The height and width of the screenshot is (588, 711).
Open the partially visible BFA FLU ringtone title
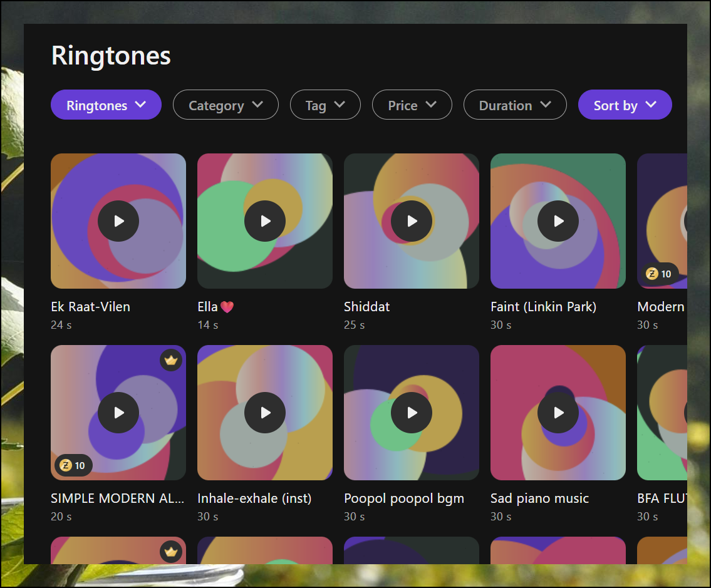(662, 498)
